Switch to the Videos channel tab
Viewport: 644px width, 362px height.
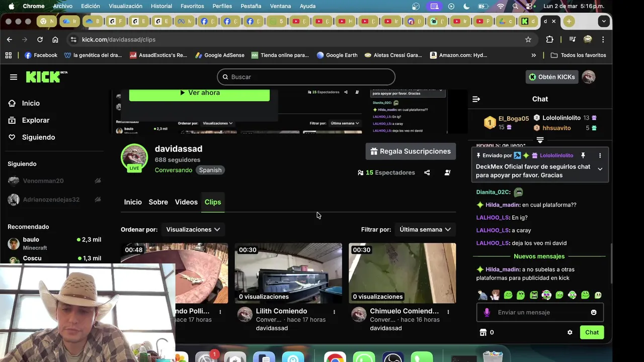click(x=186, y=202)
